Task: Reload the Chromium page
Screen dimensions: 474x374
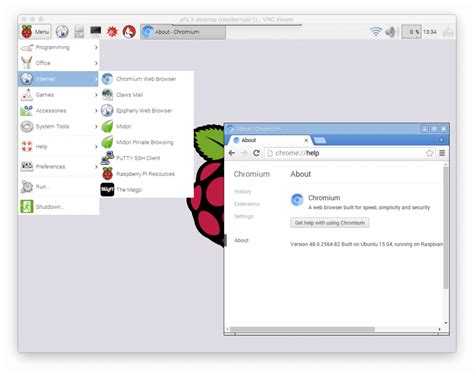Action: click(256, 153)
